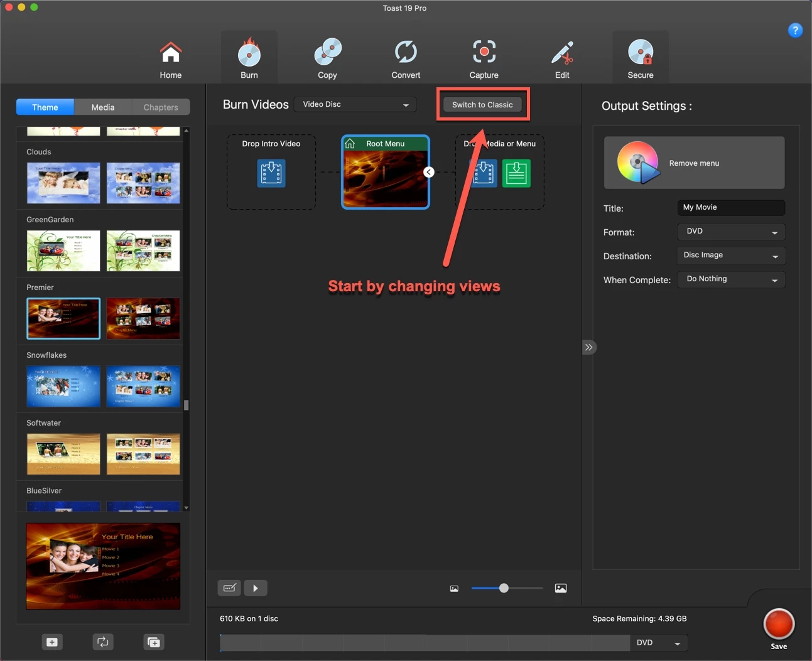Open the disc size DVD dropdown
Viewport: 812px width, 661px height.
click(x=659, y=643)
